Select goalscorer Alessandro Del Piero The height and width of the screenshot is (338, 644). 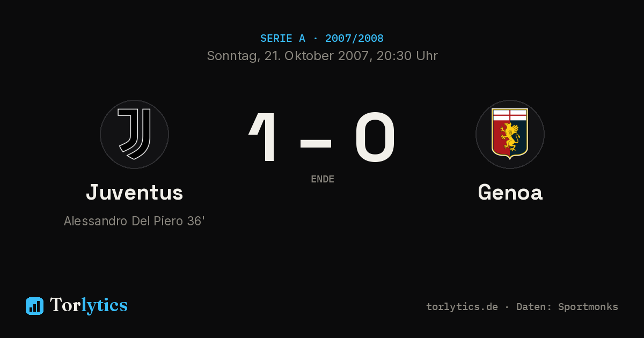(x=123, y=221)
